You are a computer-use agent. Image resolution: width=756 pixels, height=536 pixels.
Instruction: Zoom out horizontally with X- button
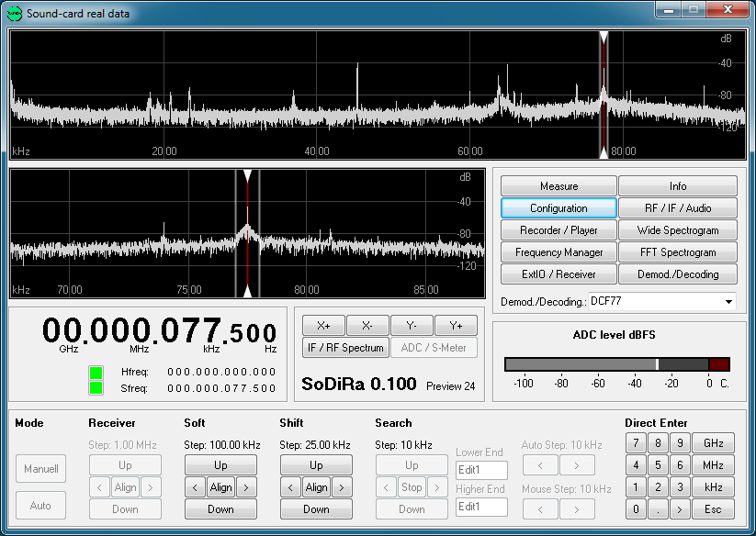point(367,326)
